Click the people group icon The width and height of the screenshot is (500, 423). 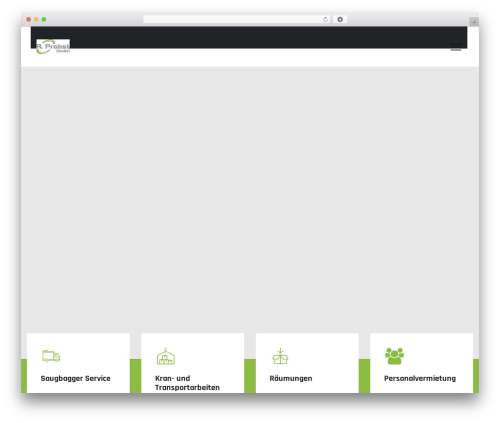coord(394,356)
